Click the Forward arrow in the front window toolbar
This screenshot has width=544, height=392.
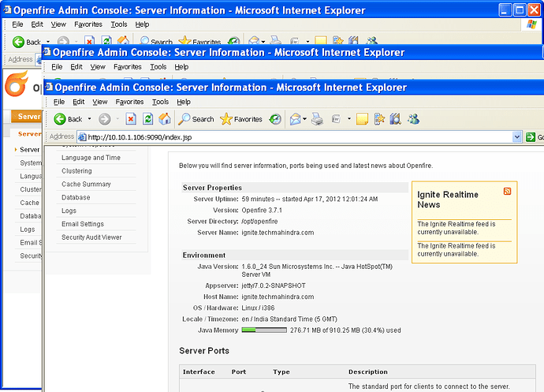coord(104,119)
